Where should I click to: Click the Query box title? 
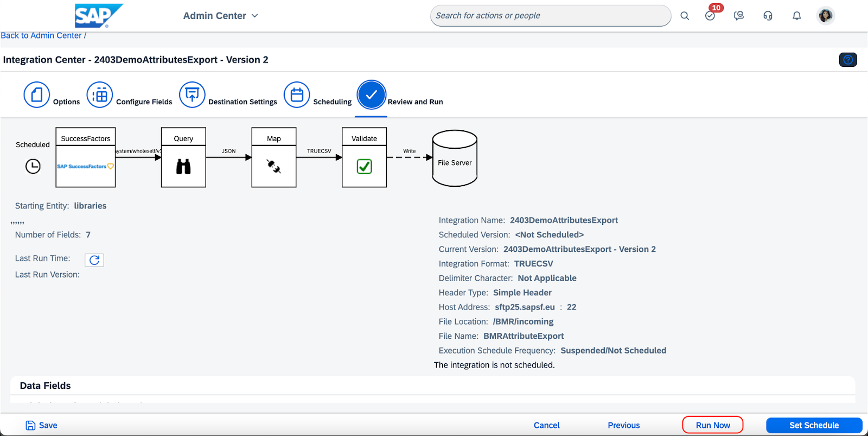click(x=183, y=138)
